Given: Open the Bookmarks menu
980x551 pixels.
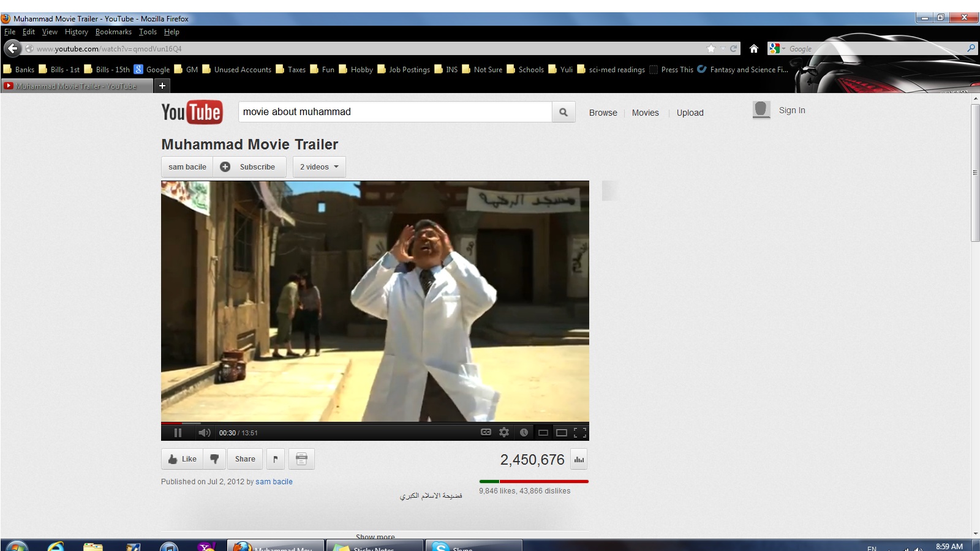Looking at the screenshot, I should tap(113, 32).
